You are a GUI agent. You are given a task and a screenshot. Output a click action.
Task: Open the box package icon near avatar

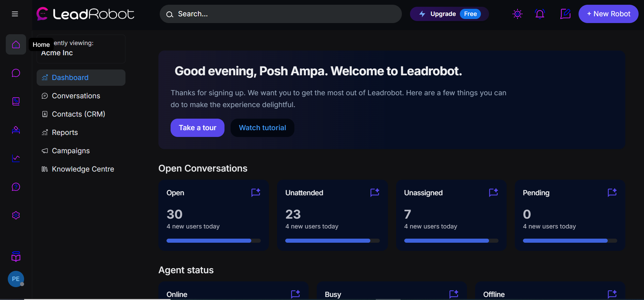point(16,257)
